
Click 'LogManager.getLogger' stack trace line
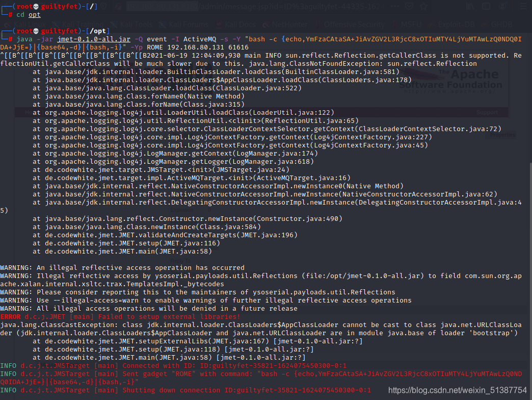[173, 162]
